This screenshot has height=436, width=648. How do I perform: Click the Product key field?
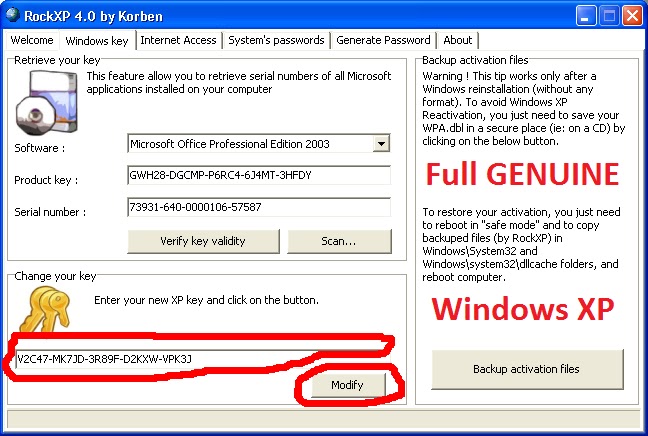click(x=259, y=175)
